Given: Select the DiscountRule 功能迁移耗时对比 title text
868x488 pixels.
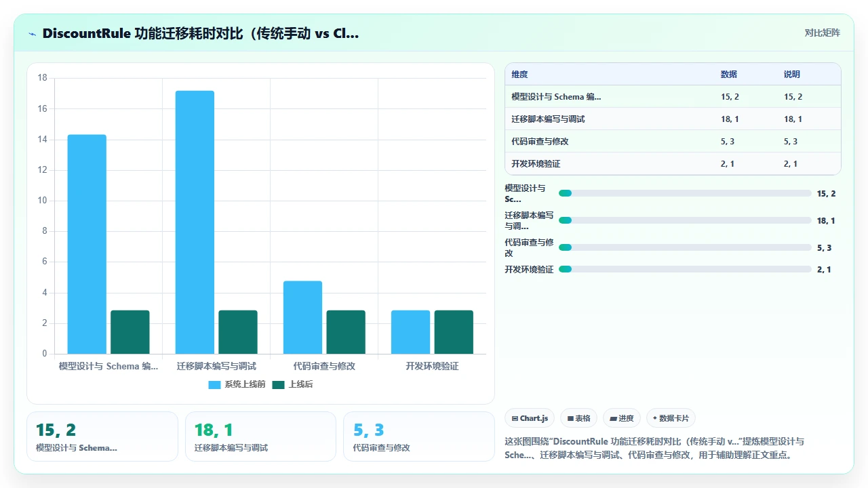Looking at the screenshot, I should tap(201, 33).
